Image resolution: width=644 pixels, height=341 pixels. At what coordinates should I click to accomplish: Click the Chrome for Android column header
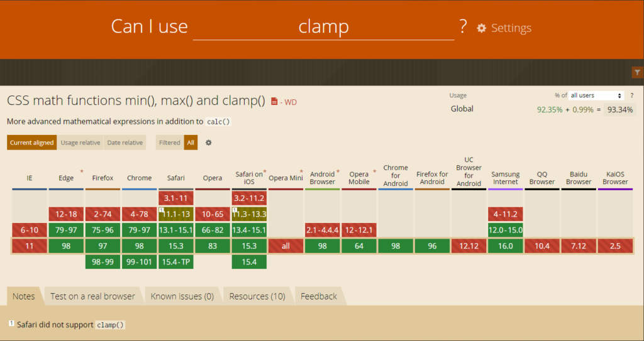tap(396, 176)
